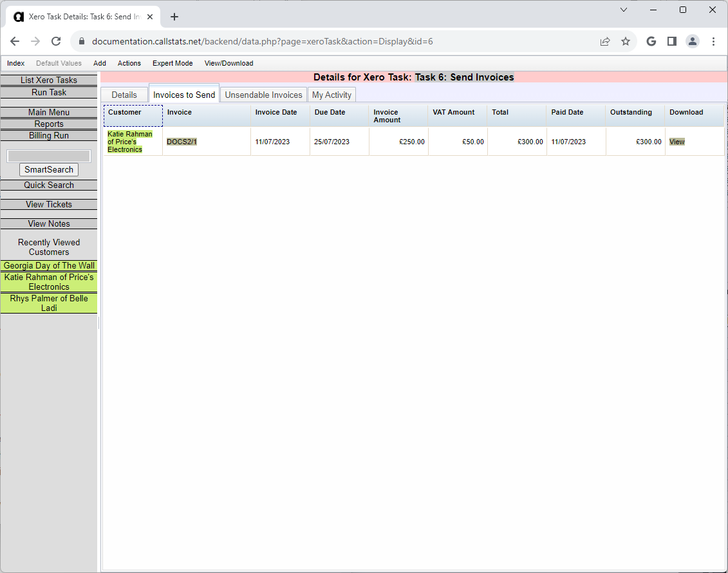Screen dimensions: 728x573
Task: View invoice DOCS2/1
Action: tap(182, 140)
